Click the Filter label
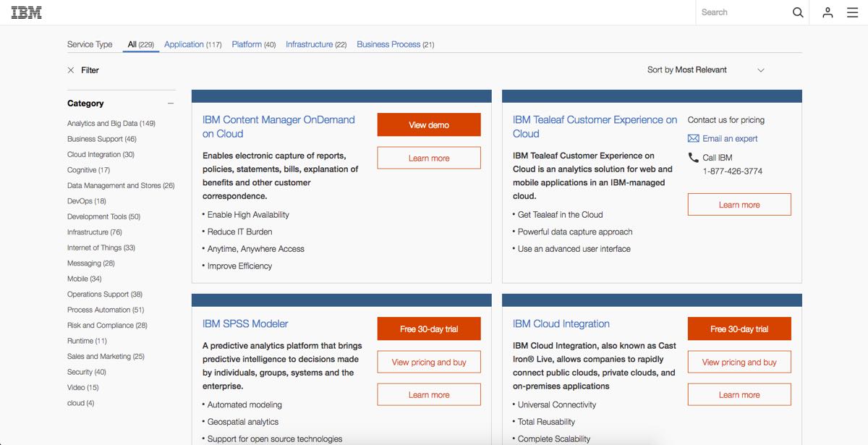This screenshot has width=868, height=445. pos(90,70)
